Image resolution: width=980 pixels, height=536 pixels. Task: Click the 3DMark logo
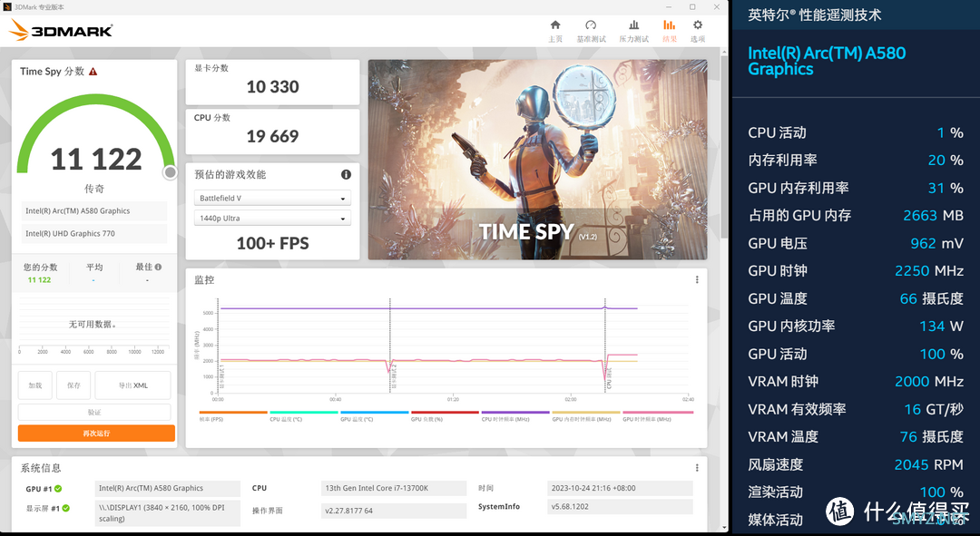61,31
